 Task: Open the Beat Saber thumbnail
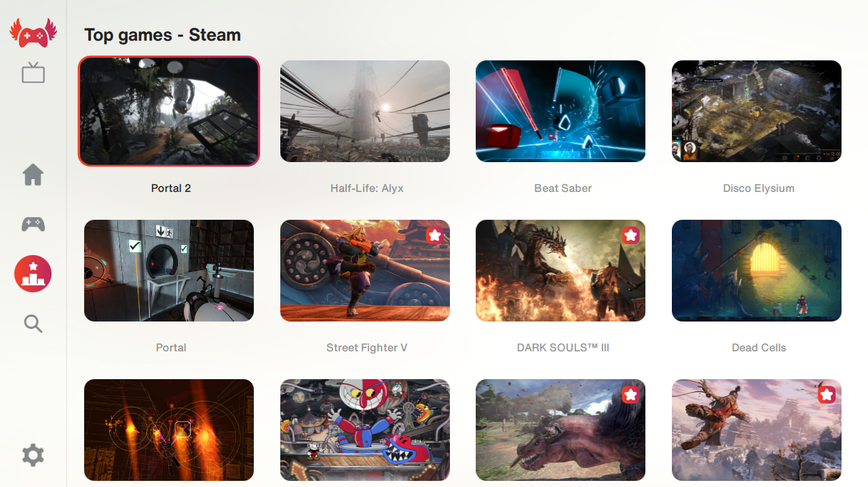point(561,111)
